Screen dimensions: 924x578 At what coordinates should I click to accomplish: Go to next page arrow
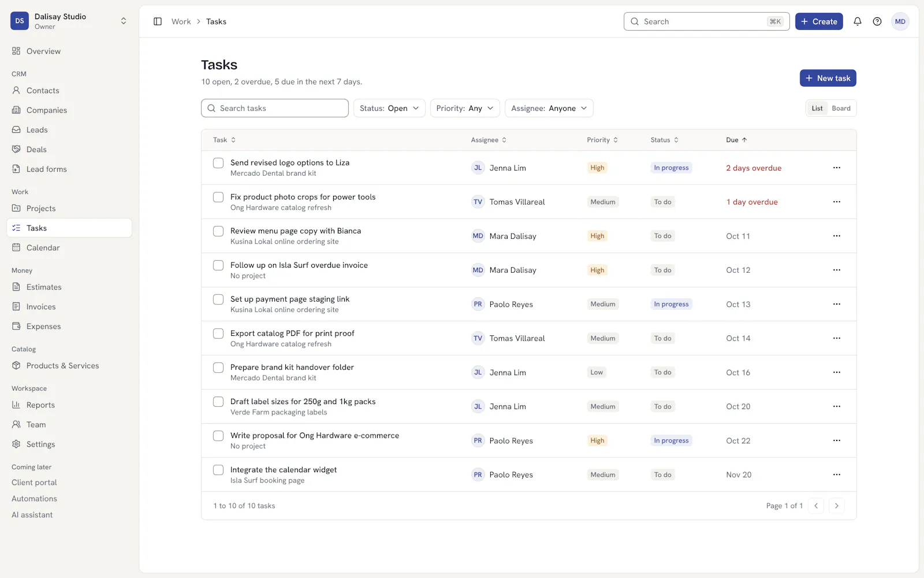click(x=836, y=506)
